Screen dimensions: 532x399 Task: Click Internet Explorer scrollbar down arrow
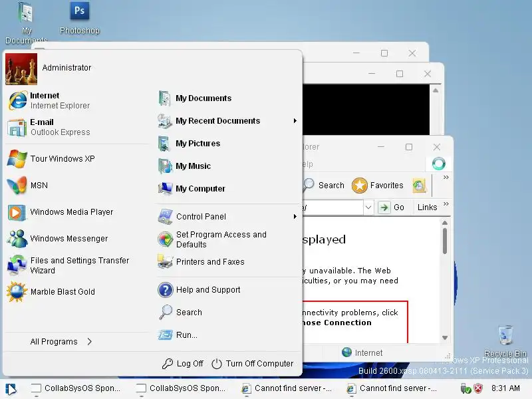coord(445,338)
